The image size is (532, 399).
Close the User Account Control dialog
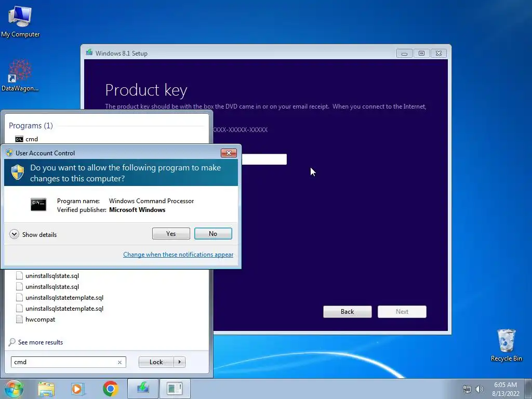point(229,153)
